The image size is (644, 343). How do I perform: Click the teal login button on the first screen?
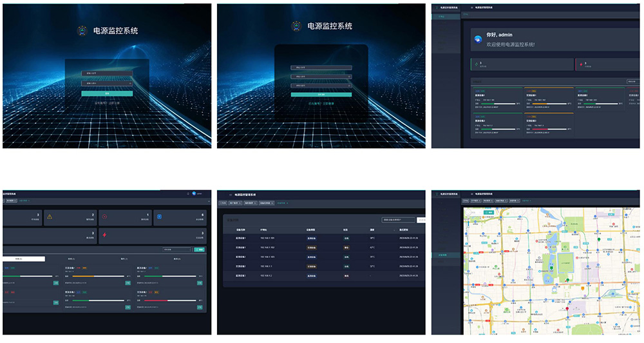pyautogui.click(x=107, y=93)
